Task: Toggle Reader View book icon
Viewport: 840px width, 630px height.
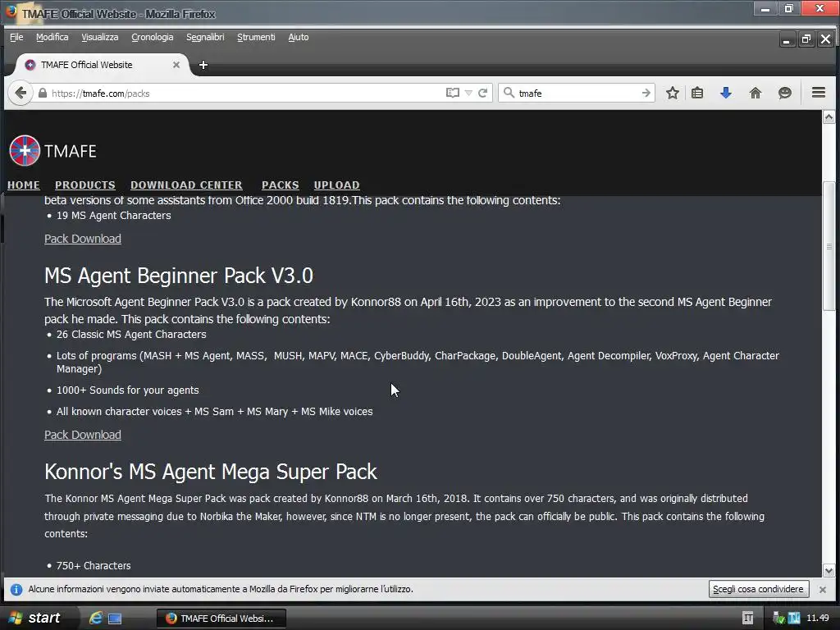Action: coord(453,94)
